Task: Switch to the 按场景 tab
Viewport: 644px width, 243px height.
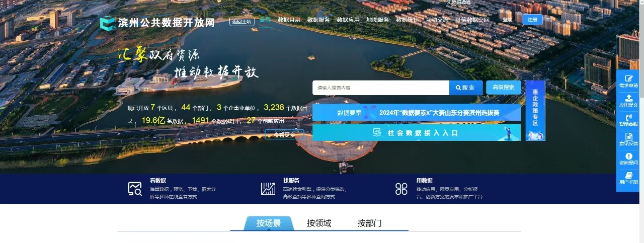Action: point(269,223)
